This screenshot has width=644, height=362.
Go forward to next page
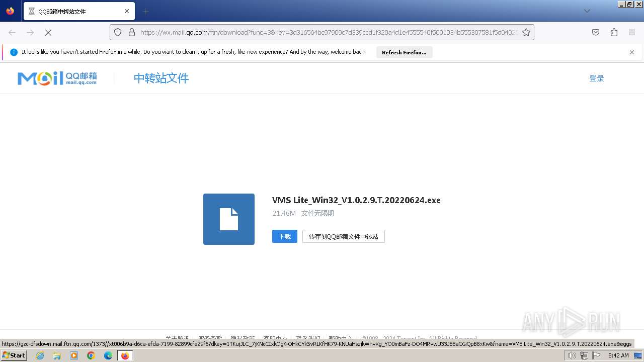click(30, 32)
